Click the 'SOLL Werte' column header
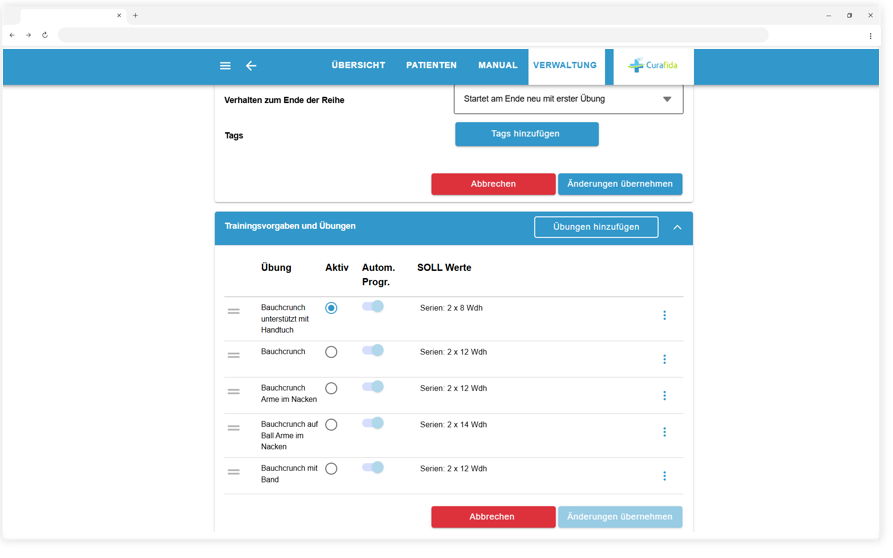 [x=444, y=268]
